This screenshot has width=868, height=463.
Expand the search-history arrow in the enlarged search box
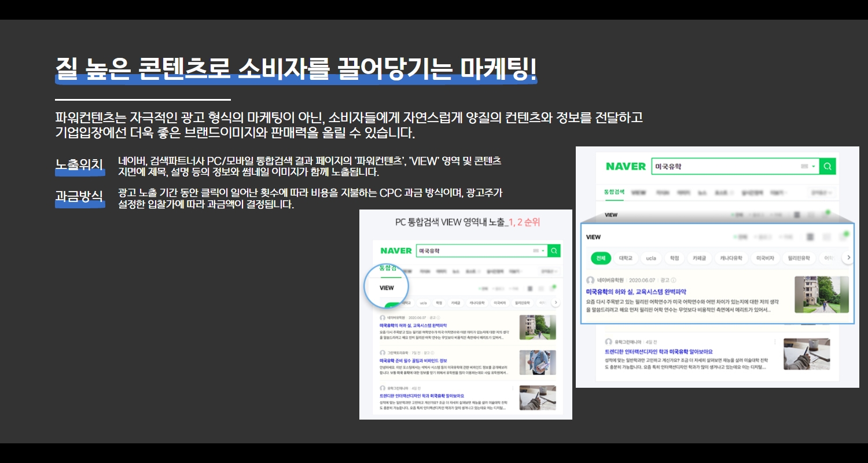pyautogui.click(x=814, y=167)
